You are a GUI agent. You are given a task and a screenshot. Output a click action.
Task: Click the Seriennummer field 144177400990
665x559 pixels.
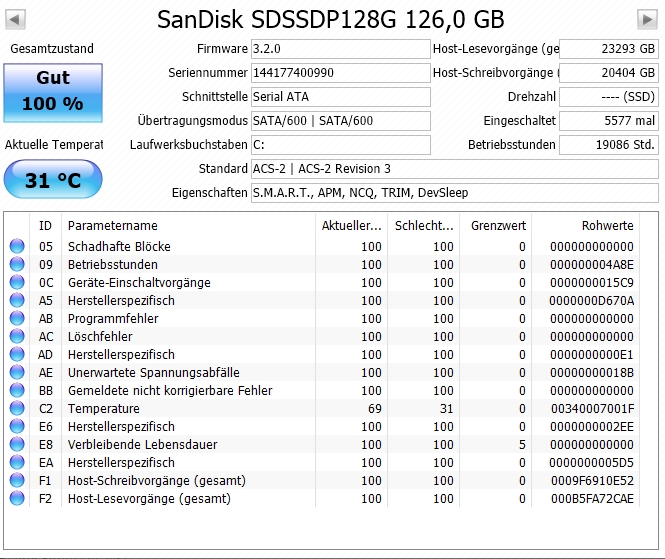click(x=341, y=73)
